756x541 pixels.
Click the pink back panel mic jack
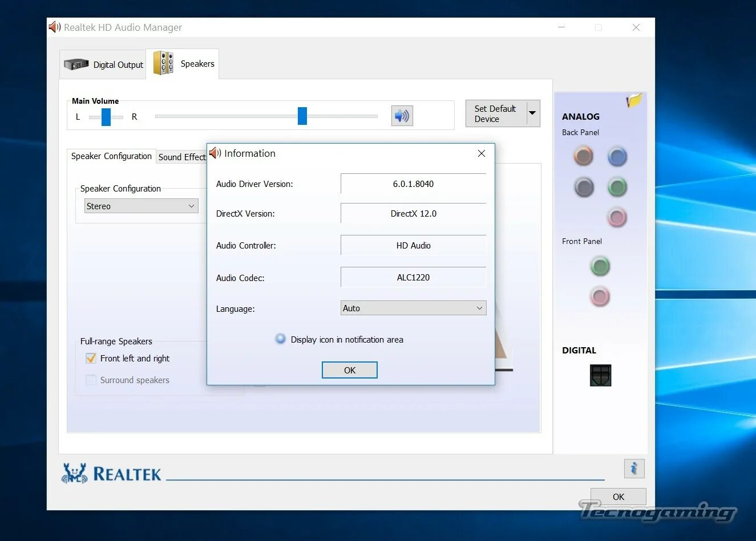tap(616, 217)
